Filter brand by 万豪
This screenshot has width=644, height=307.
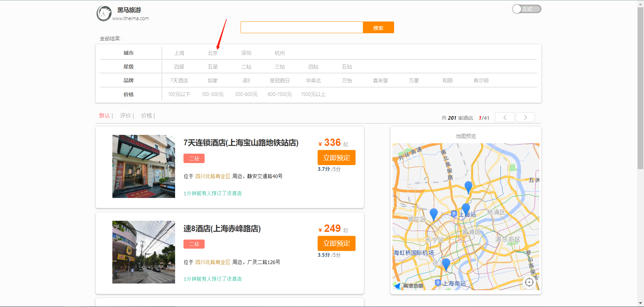tap(414, 81)
